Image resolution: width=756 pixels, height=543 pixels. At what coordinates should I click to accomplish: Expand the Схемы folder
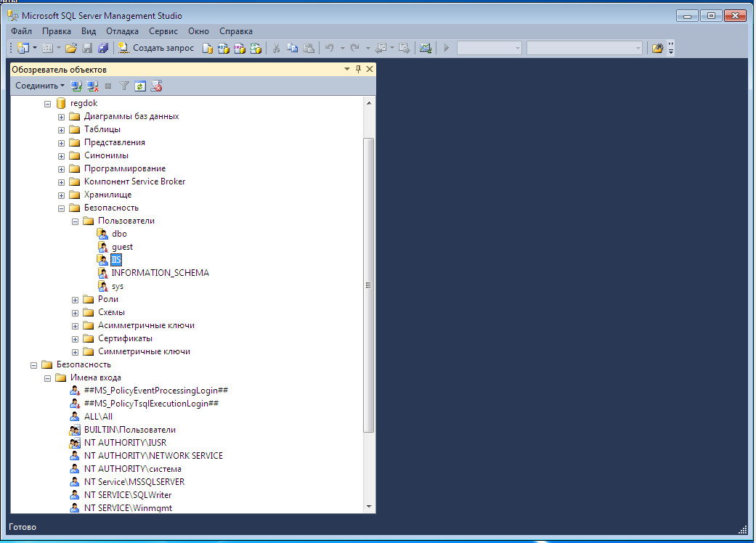pyautogui.click(x=76, y=313)
